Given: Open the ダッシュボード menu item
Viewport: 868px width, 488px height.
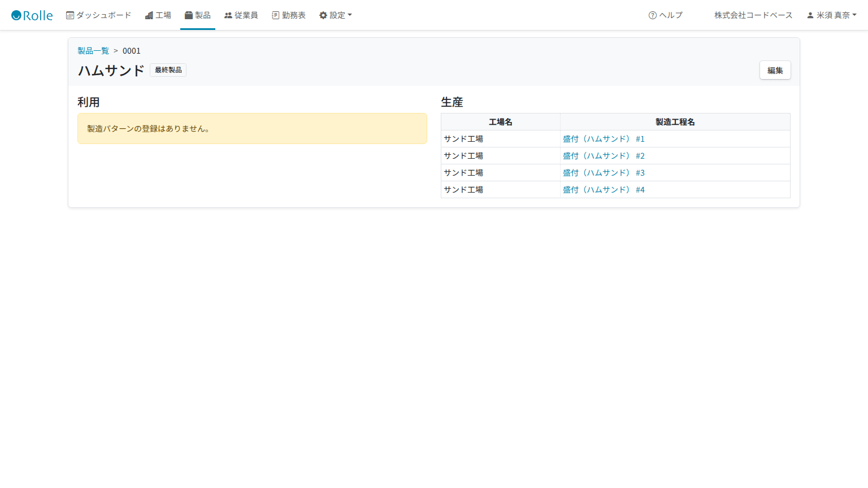Looking at the screenshot, I should coord(99,15).
